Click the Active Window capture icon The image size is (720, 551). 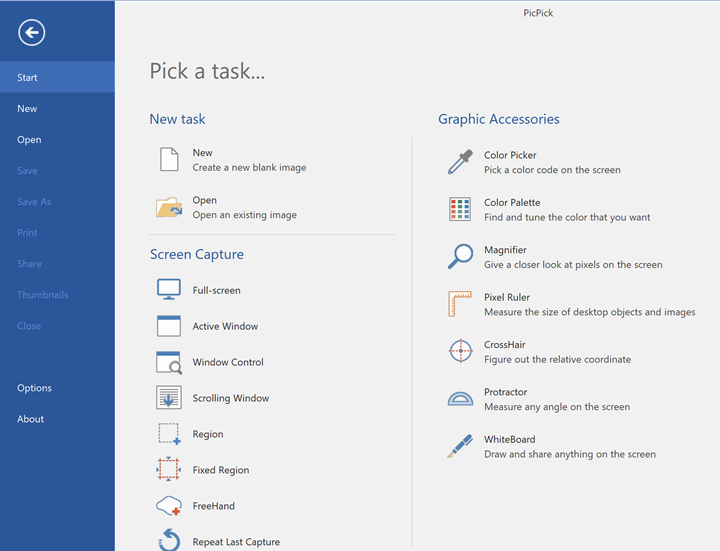(169, 326)
